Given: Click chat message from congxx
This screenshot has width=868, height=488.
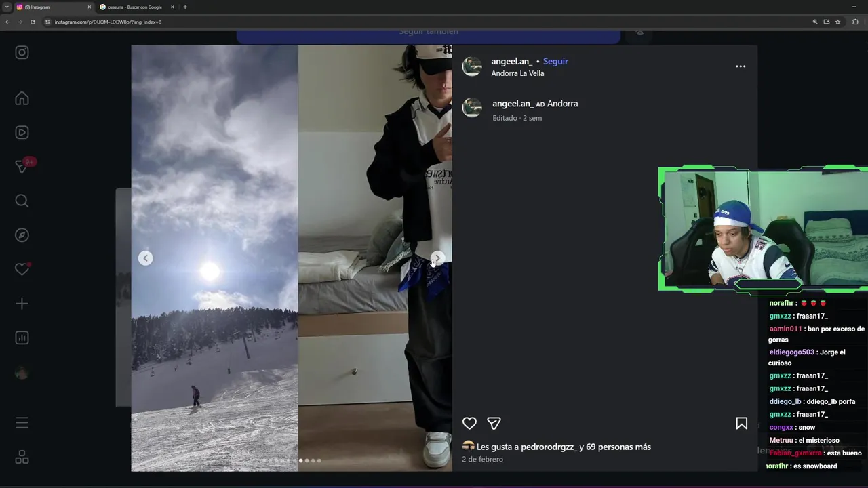Looking at the screenshot, I should coord(792,428).
